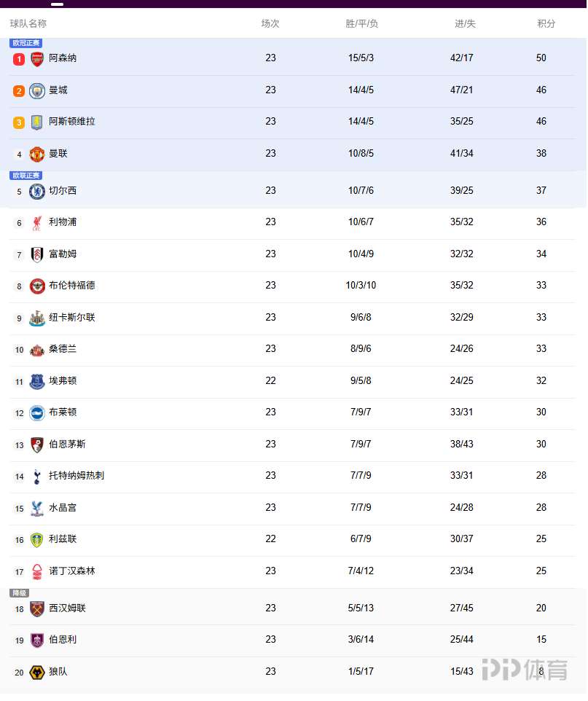Select the 诺丁汉森林 team name
The height and width of the screenshot is (701, 588).
pos(72,571)
